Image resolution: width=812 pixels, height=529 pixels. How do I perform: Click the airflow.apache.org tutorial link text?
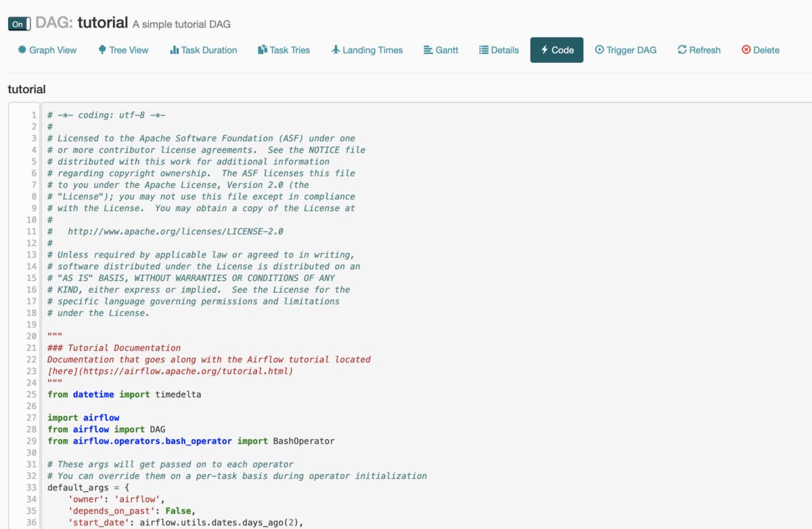[x=171, y=371]
